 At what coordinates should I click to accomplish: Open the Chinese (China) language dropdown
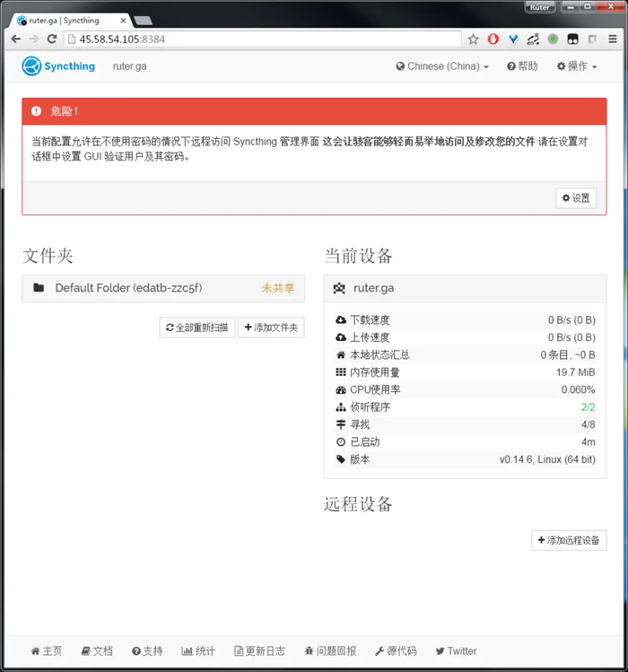point(442,66)
